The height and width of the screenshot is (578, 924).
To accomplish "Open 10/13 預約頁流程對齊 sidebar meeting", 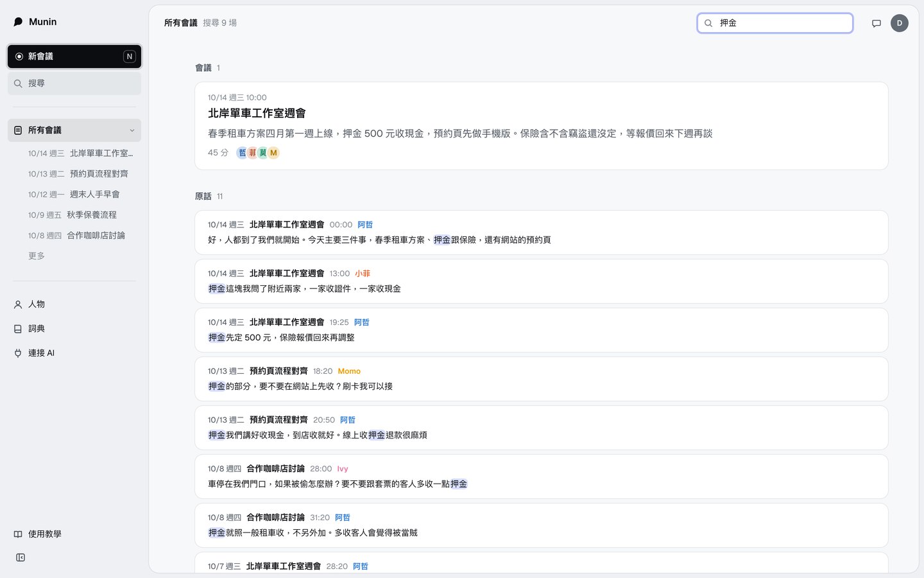I will [81, 174].
